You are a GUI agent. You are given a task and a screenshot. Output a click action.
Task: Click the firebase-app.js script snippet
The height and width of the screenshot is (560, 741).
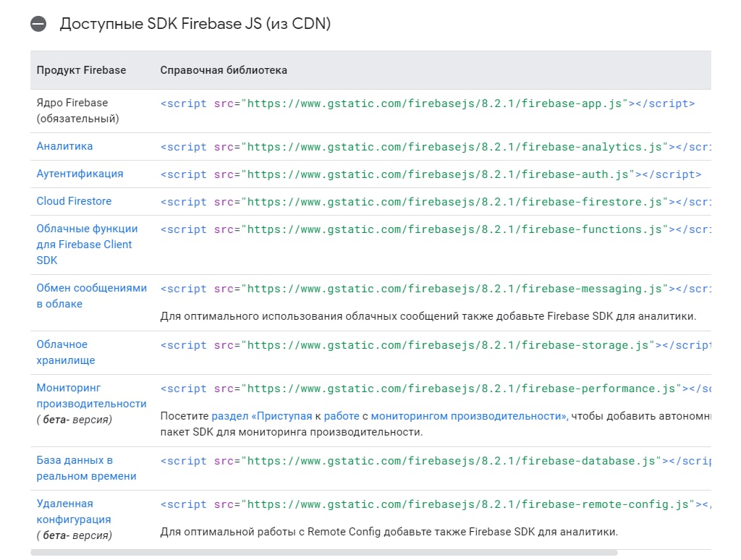tap(428, 103)
